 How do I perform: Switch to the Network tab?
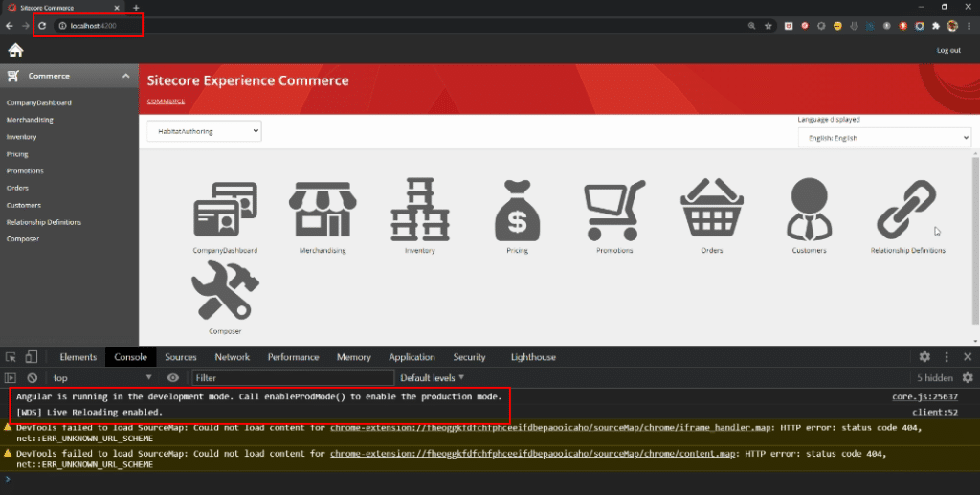[232, 357]
